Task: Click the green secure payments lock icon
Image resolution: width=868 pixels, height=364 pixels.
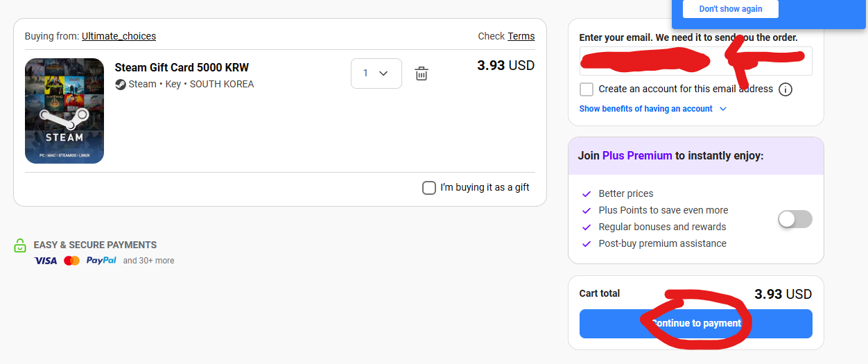Action: pos(20,245)
